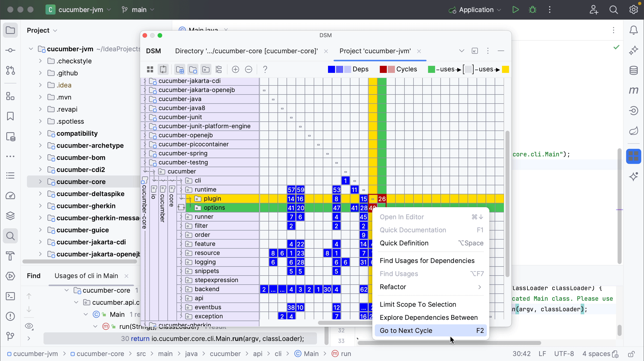
Task: Expand the runner row in DSM
Action: [181, 217]
